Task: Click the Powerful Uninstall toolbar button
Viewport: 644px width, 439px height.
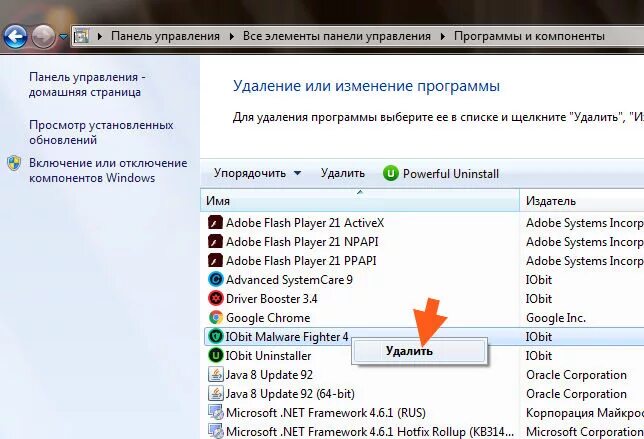Action: [441, 173]
